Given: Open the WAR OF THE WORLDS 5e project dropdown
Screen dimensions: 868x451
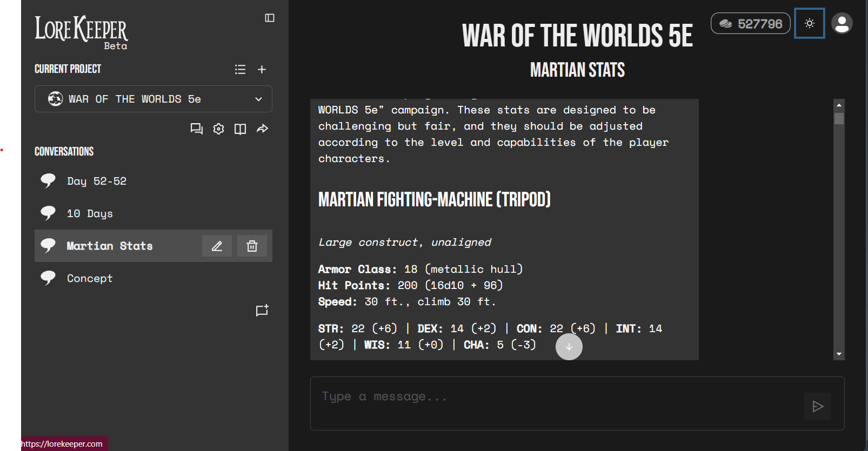Looking at the screenshot, I should click(153, 99).
